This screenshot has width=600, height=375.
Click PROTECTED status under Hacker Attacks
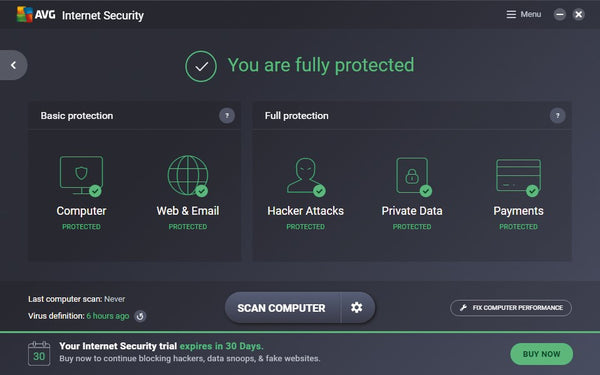coord(305,227)
